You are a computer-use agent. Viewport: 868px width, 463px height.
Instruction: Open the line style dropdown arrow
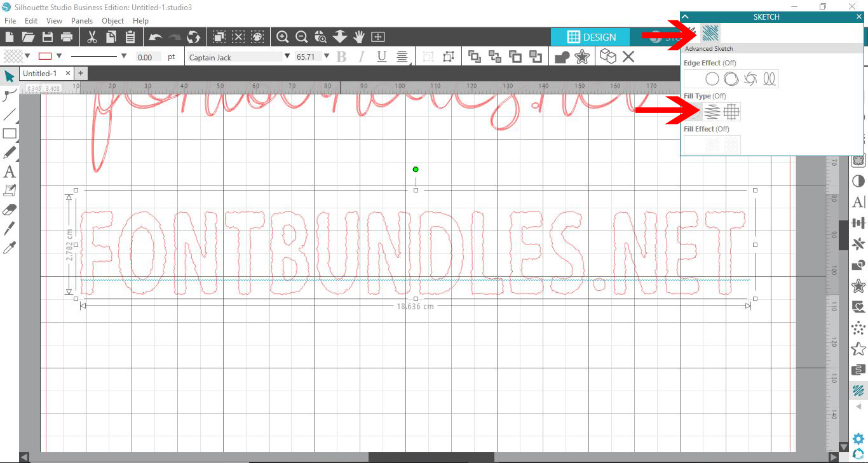click(x=124, y=56)
